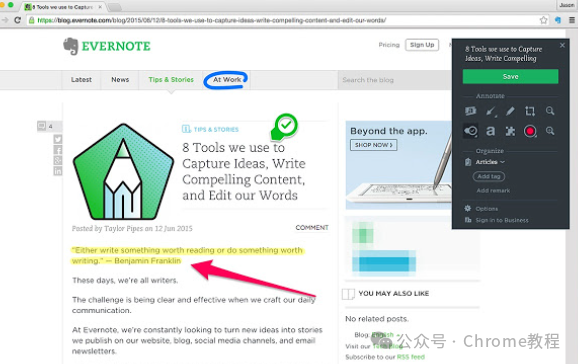Share article via Google Plus icon
Image resolution: width=578 pixels, height=364 pixels.
click(x=58, y=160)
